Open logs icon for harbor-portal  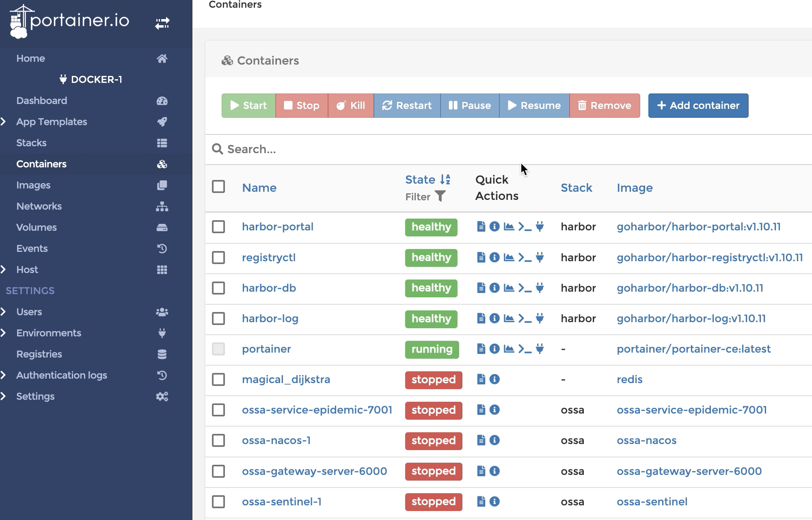481,226
